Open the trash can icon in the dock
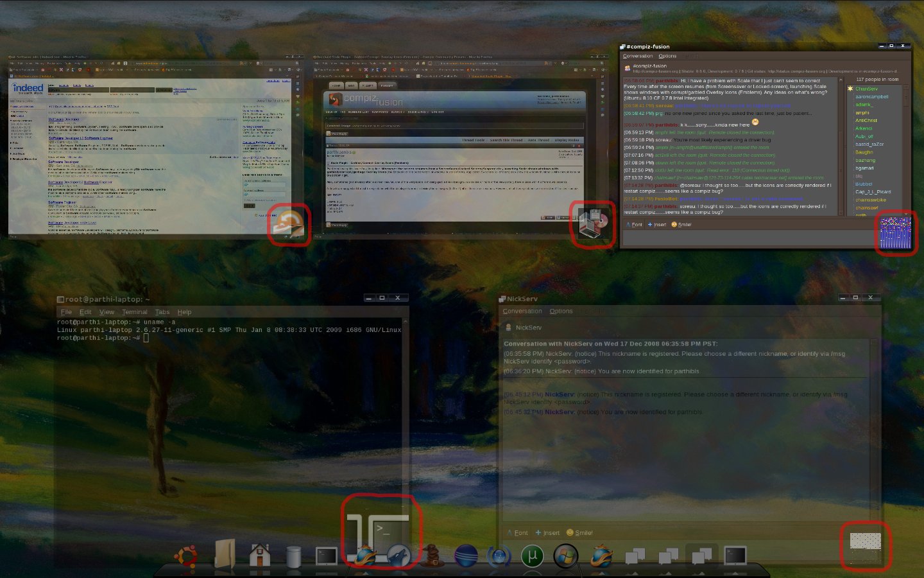This screenshot has height=578, width=924. click(x=293, y=556)
